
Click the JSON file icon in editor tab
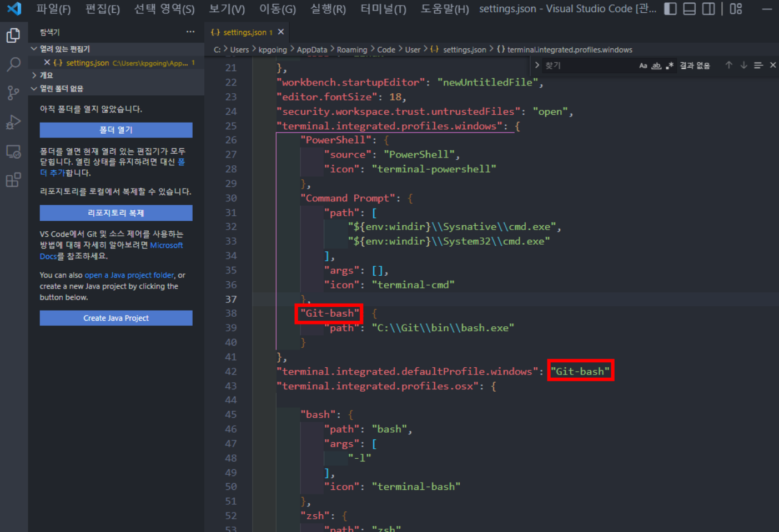click(x=215, y=32)
